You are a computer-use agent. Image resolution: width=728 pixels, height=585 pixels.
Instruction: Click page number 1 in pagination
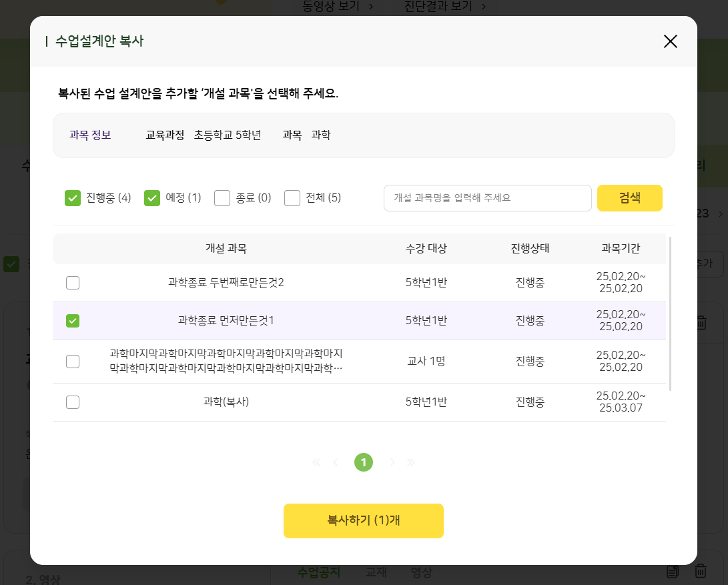click(364, 462)
